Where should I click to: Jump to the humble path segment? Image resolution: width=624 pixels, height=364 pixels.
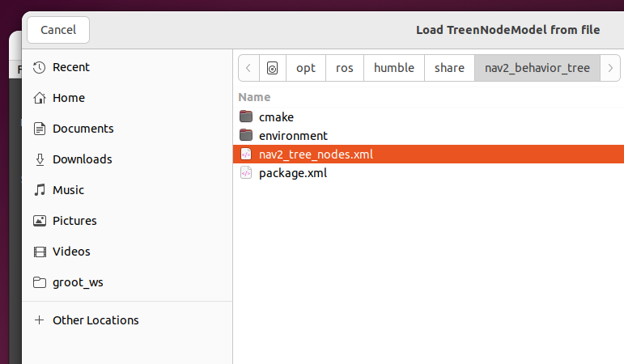(x=394, y=68)
